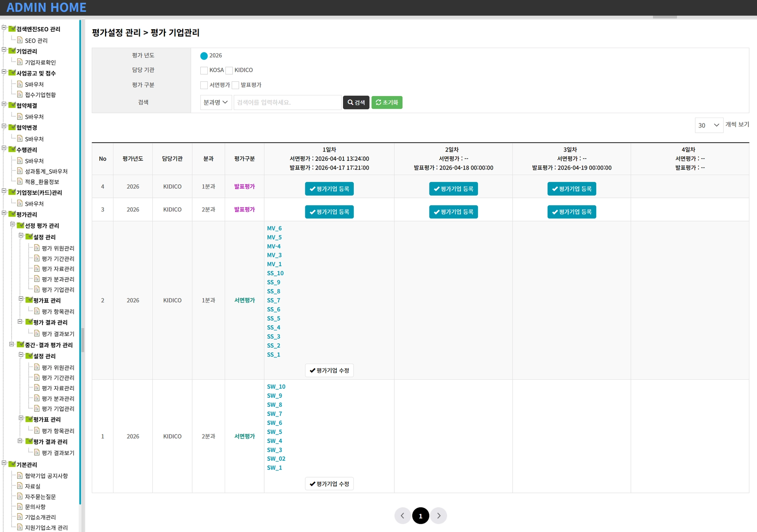Select the 2026 year radio button
This screenshot has height=532, width=757.
[204, 56]
